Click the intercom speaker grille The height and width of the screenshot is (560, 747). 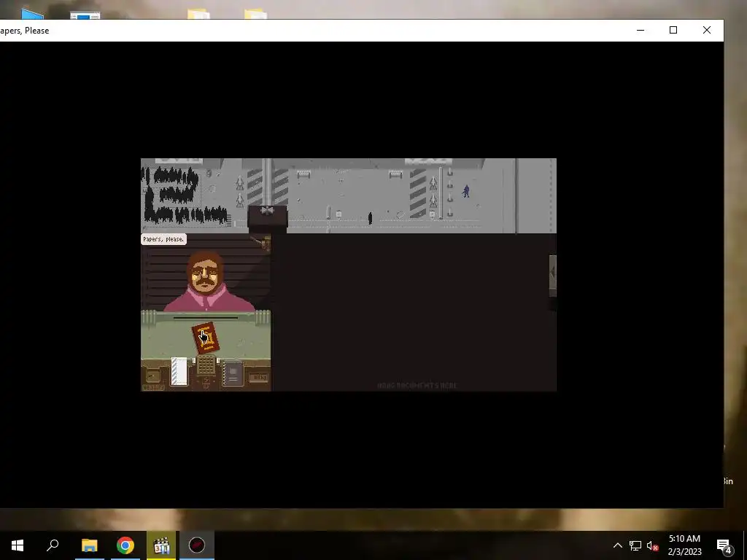(206, 366)
